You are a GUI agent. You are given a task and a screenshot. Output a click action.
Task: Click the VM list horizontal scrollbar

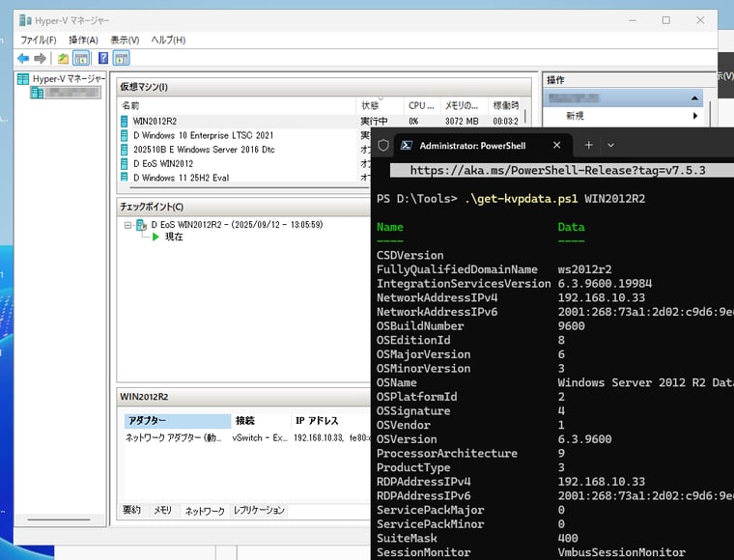pyautogui.click(x=248, y=187)
